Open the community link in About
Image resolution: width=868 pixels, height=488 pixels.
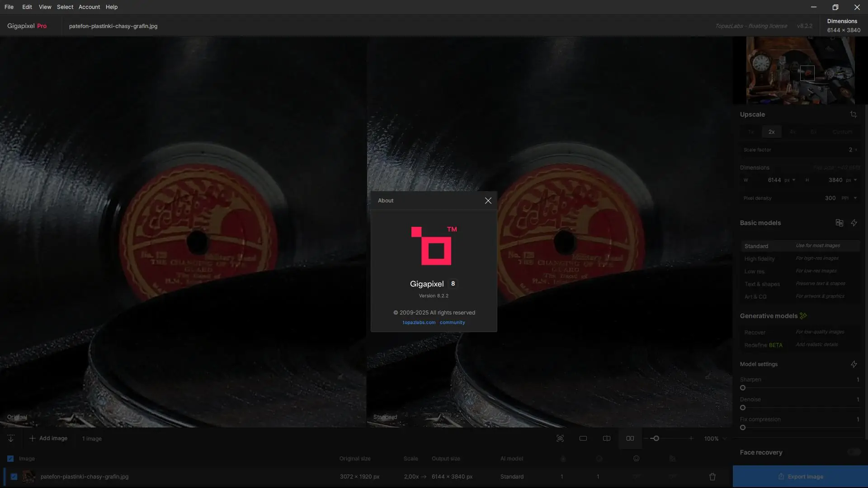[452, 323]
